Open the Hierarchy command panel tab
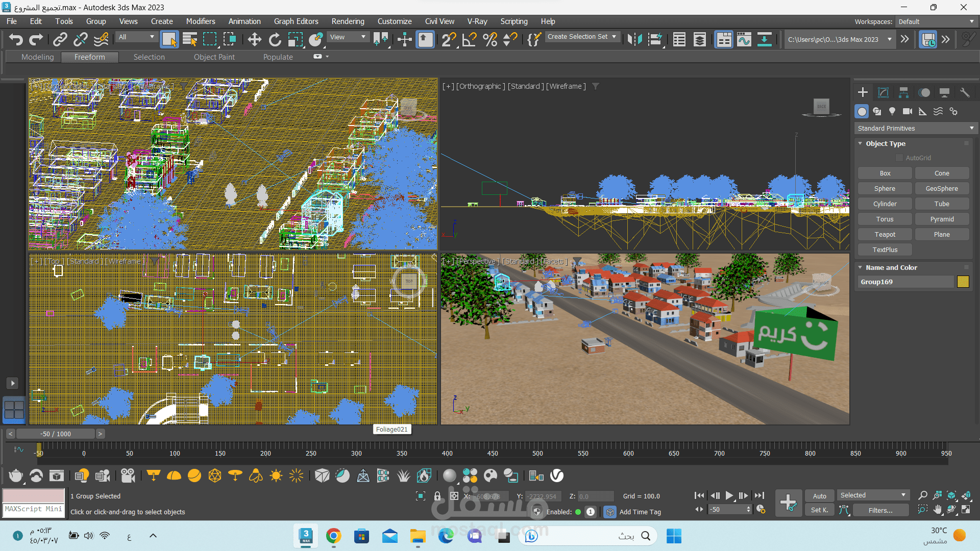 (903, 92)
